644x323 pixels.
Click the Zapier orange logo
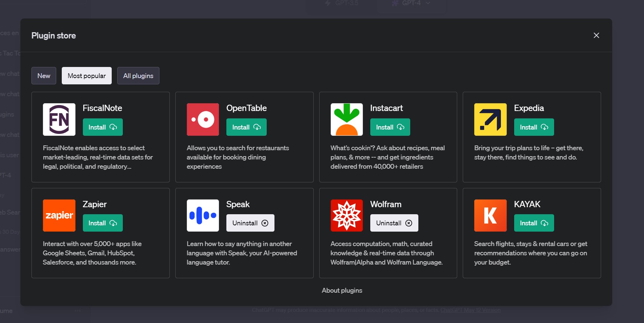[59, 215]
